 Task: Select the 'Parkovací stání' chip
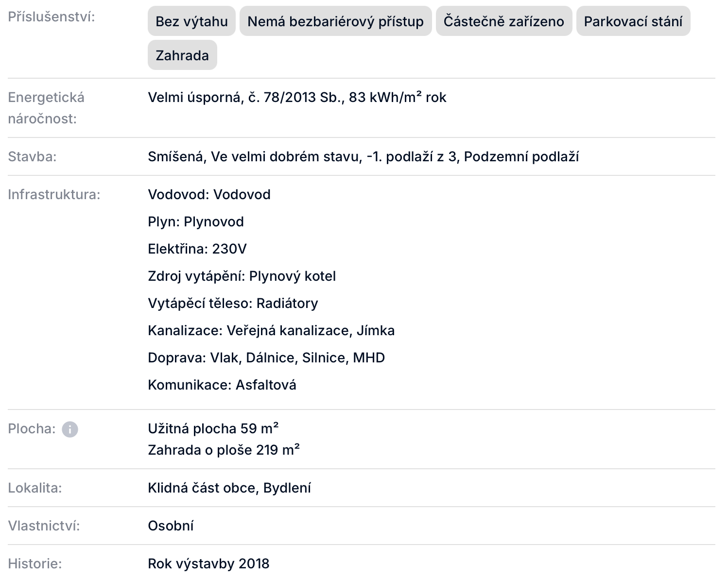[633, 21]
